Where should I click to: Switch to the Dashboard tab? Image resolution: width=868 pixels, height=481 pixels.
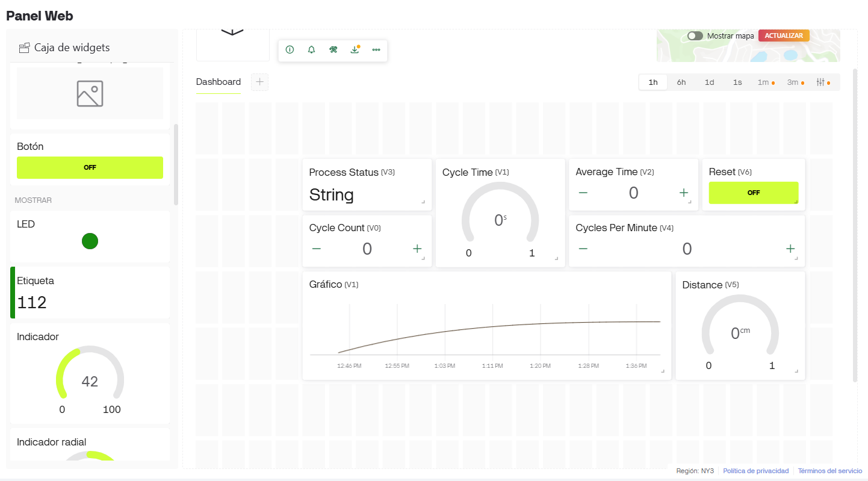[219, 82]
